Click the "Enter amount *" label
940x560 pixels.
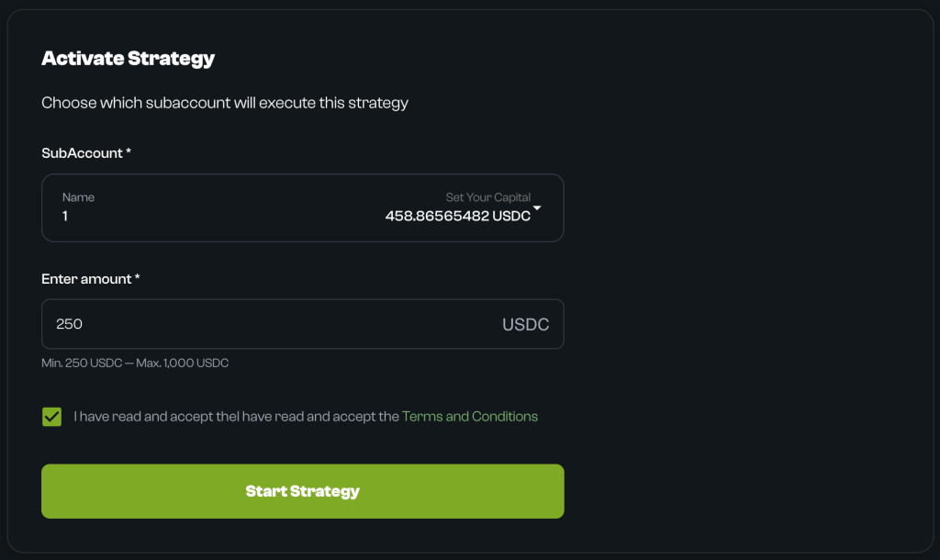pyautogui.click(x=90, y=279)
